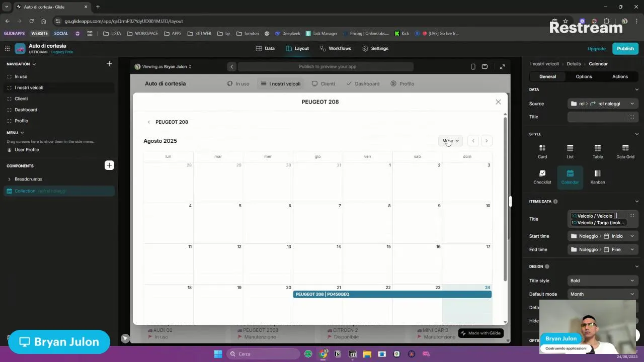The height and width of the screenshot is (362, 644).
Task: Select the Kanban style
Action: click(x=598, y=177)
